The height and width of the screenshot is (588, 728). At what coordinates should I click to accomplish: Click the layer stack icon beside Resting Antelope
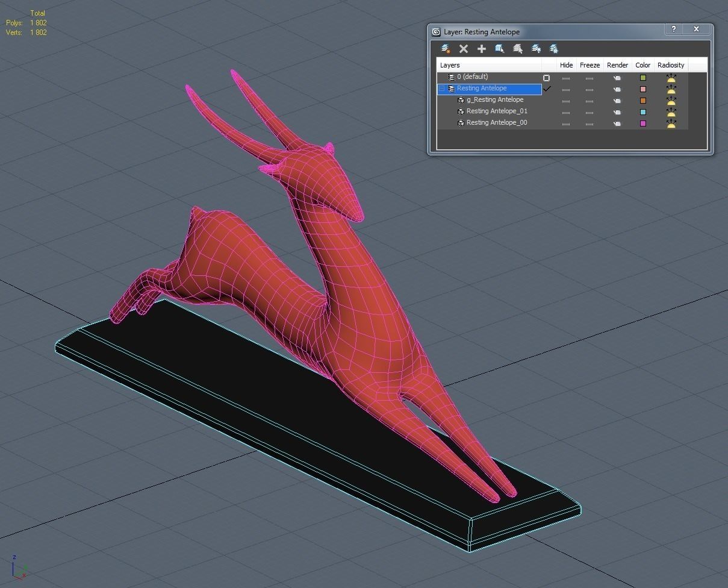point(452,89)
